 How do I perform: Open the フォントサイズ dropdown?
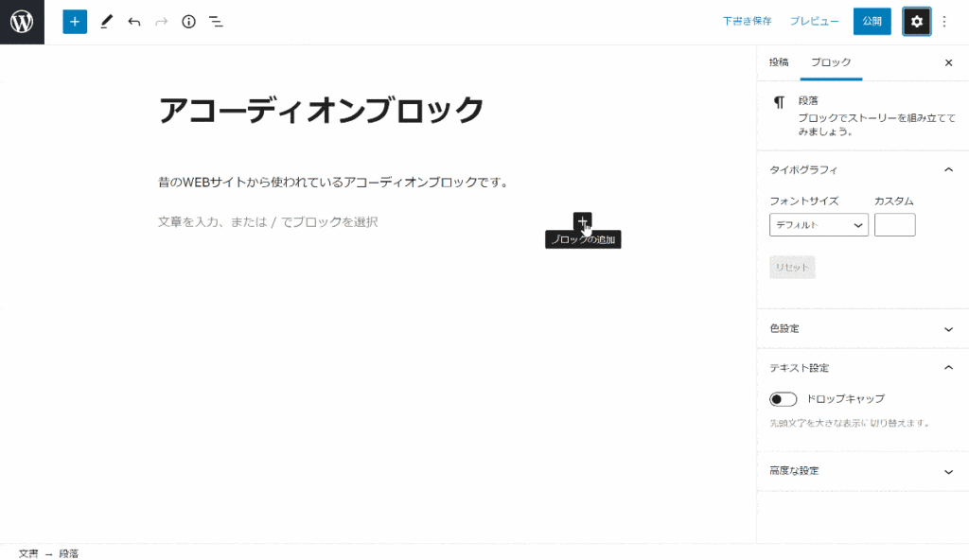(818, 224)
